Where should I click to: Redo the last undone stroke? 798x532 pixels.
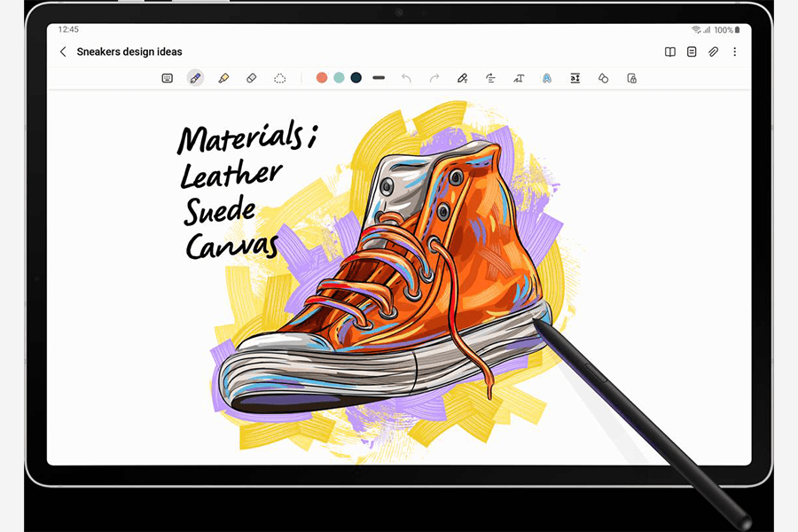(434, 78)
